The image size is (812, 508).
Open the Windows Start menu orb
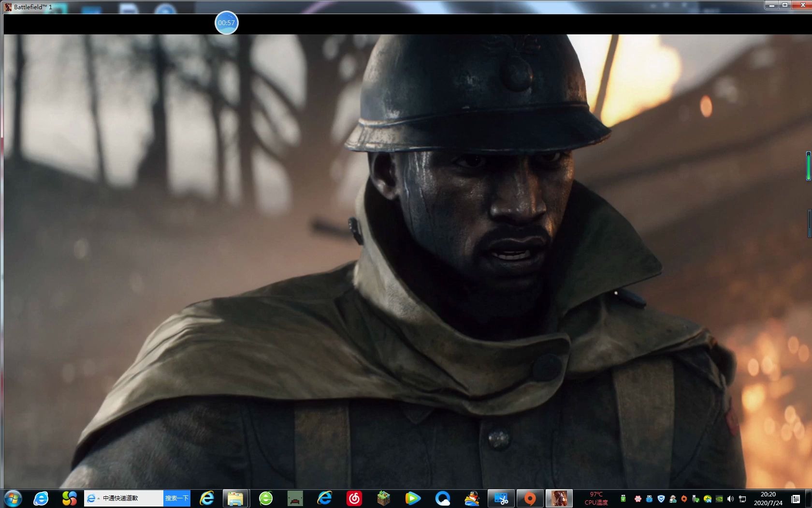pos(13,498)
